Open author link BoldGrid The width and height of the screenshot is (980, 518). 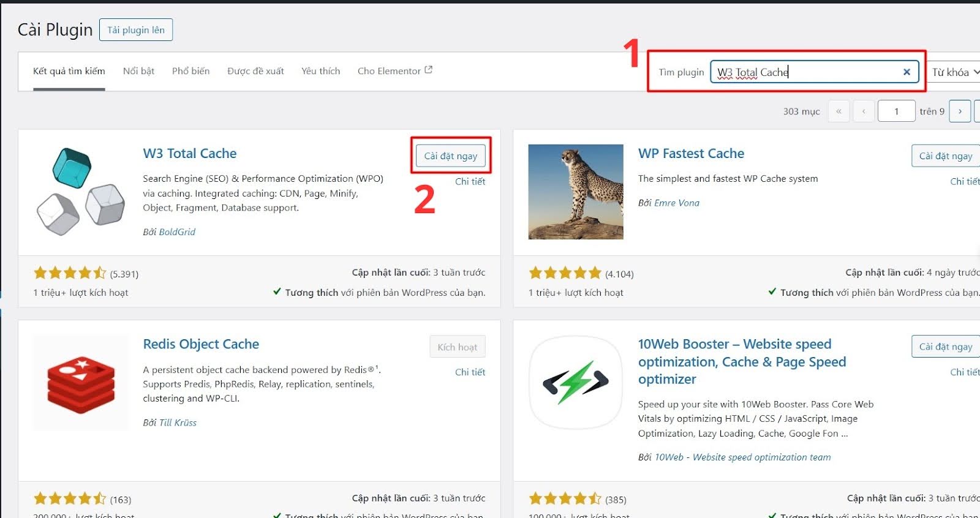tap(177, 231)
